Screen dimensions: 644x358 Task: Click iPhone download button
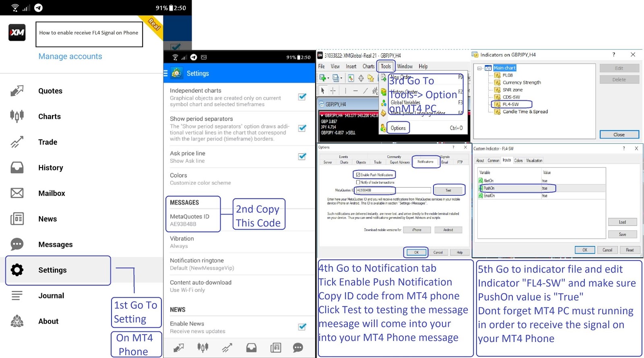tap(417, 230)
